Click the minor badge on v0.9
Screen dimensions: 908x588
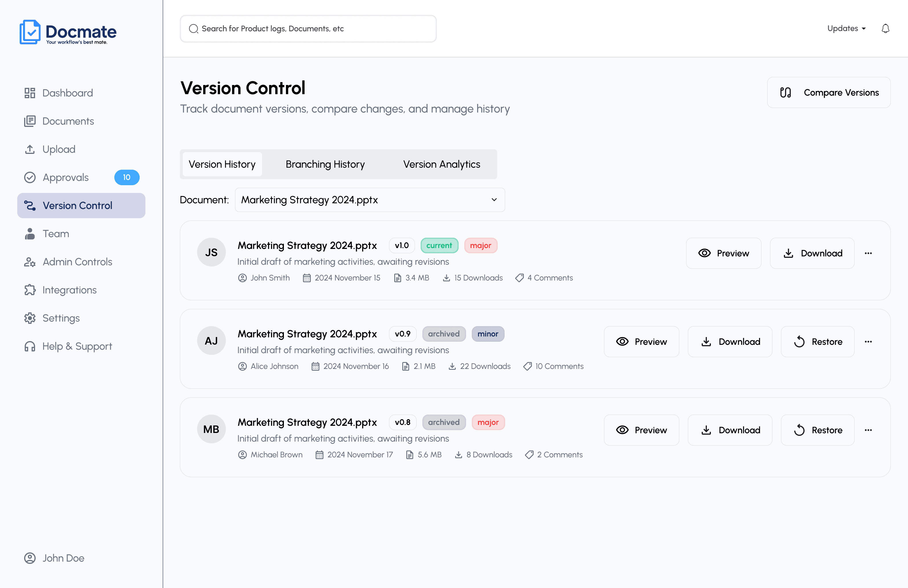click(x=488, y=334)
